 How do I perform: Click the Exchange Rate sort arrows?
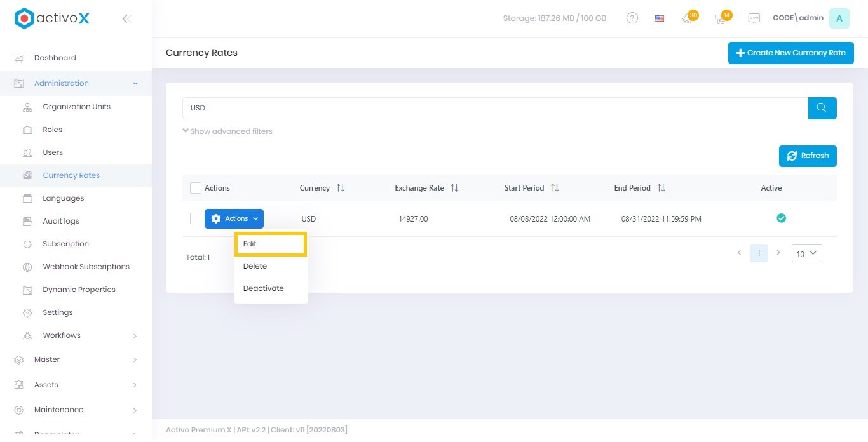click(454, 188)
